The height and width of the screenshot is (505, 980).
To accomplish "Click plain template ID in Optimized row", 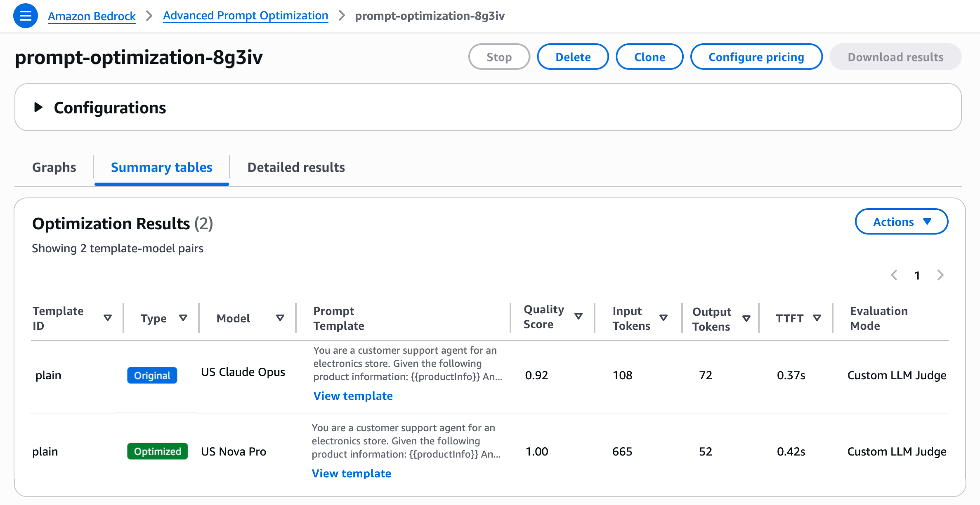I will pyautogui.click(x=45, y=451).
